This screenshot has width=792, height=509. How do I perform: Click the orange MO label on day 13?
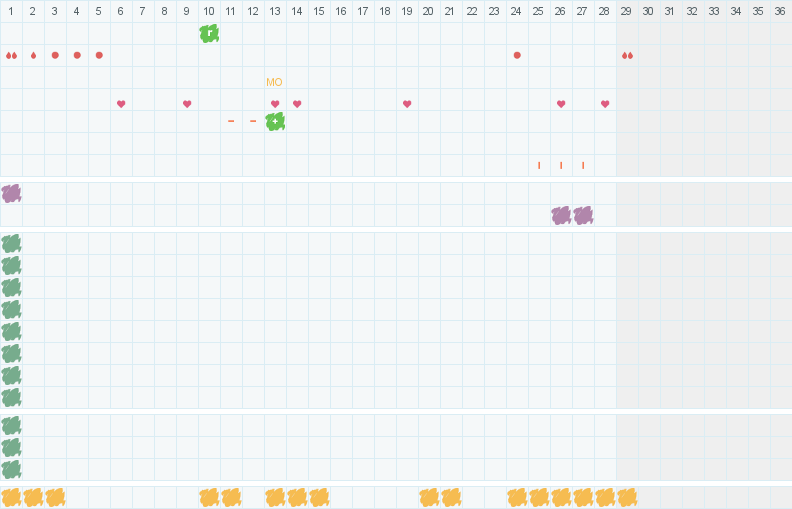click(x=274, y=82)
